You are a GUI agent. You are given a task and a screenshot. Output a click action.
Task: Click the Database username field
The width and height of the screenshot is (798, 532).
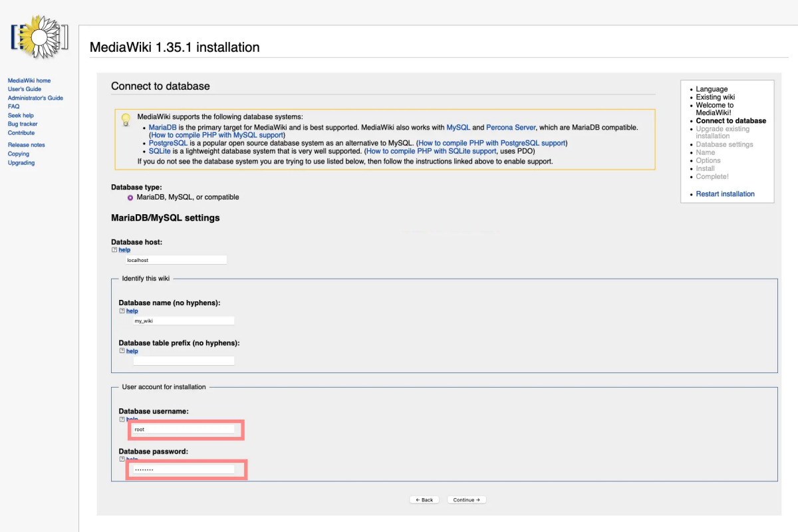[x=184, y=430]
